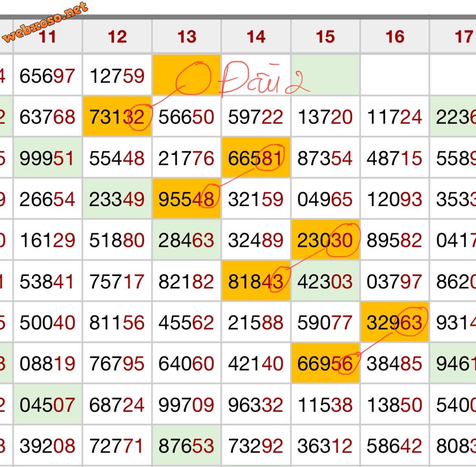The height and width of the screenshot is (467, 476).
Task: Select the orange highlighted cell 73132
Action: point(117,117)
